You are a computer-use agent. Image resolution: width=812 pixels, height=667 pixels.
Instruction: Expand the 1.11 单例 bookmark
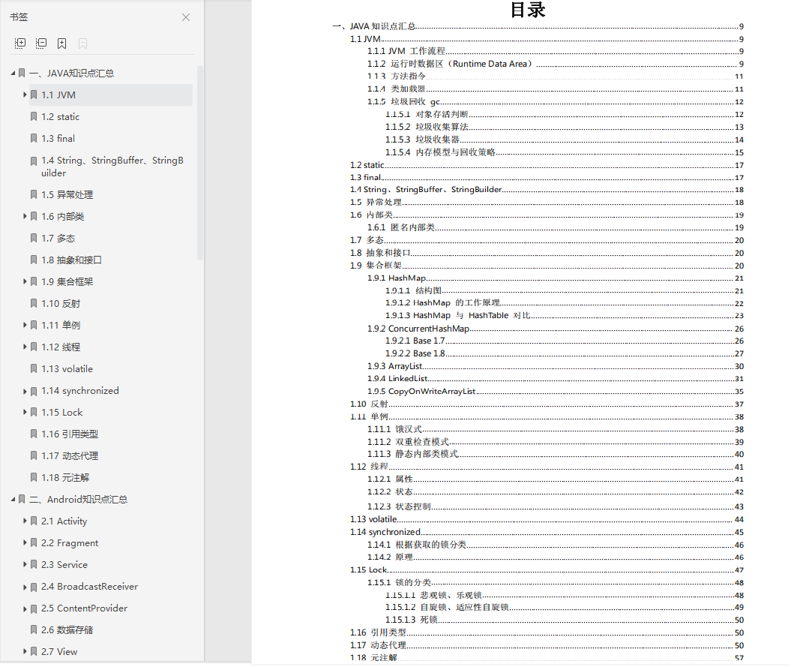tap(24, 325)
